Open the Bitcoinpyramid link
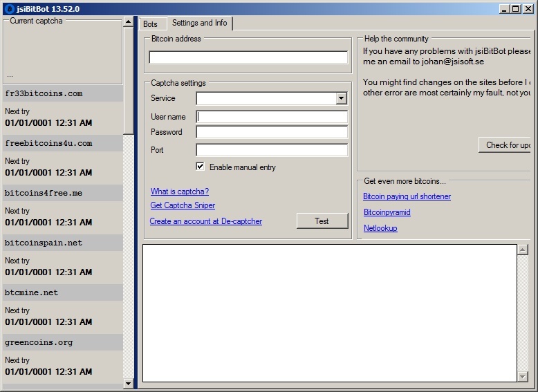Screen dimensions: 538x392 coord(387,212)
